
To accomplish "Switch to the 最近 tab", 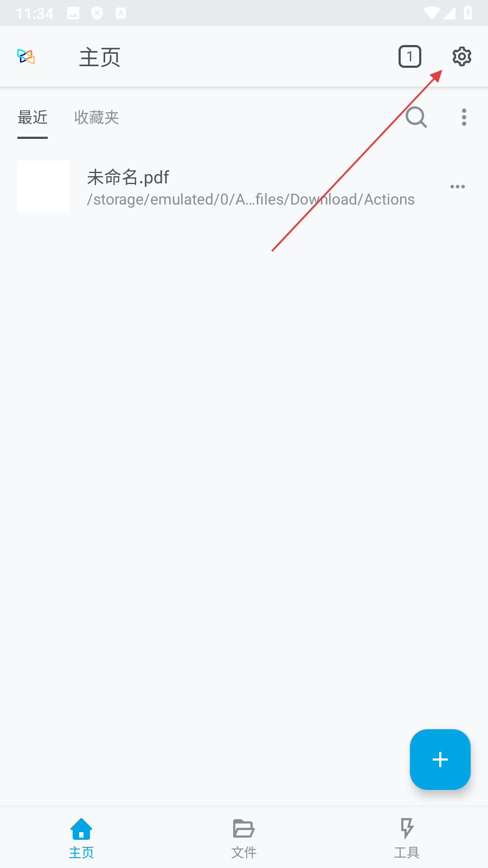I will [33, 117].
